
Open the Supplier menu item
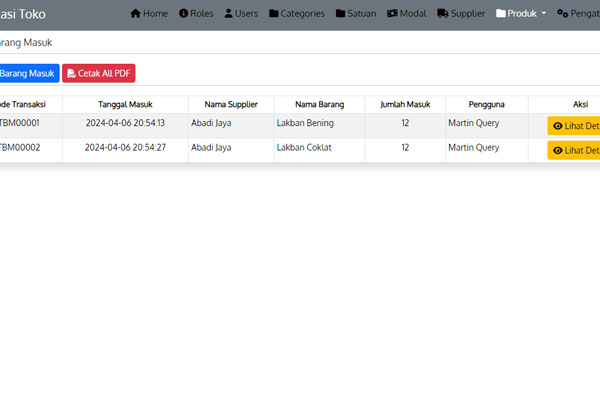pyautogui.click(x=461, y=13)
